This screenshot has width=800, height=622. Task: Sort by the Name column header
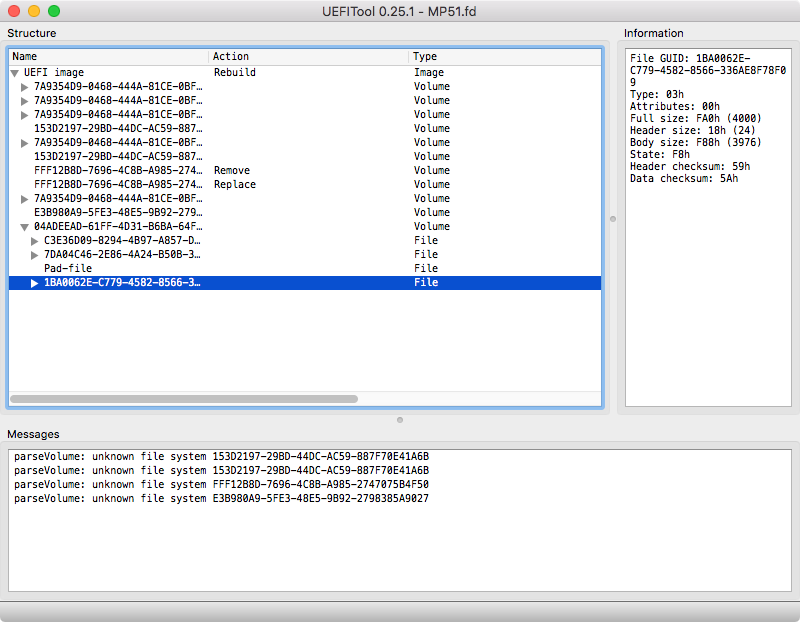click(109, 56)
